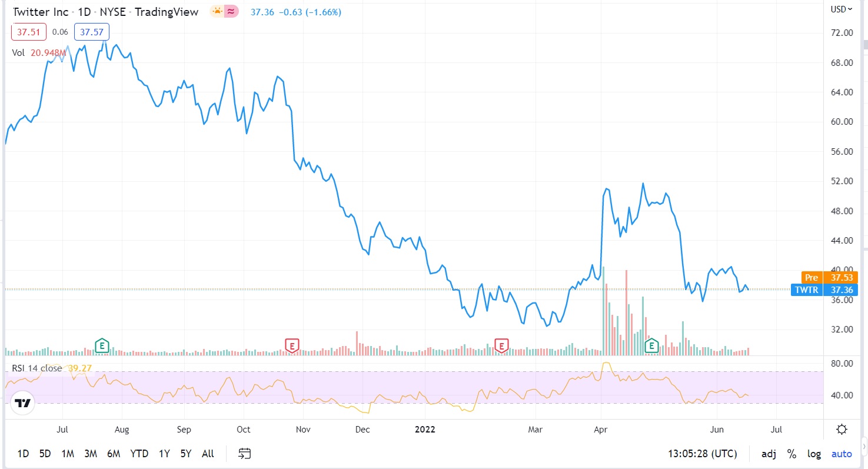868x469 pixels.
Task: Click the blue 37.57 buy price button
Action: point(92,32)
